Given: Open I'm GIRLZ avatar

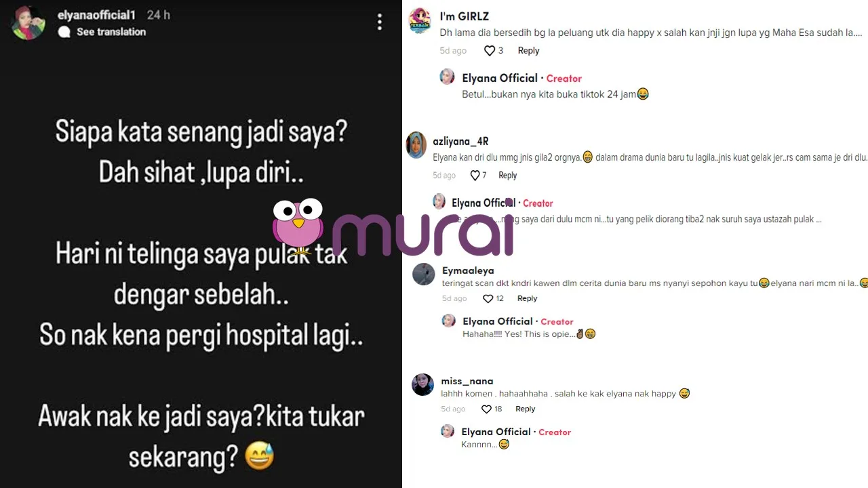Looking at the screenshot, I should [x=420, y=20].
